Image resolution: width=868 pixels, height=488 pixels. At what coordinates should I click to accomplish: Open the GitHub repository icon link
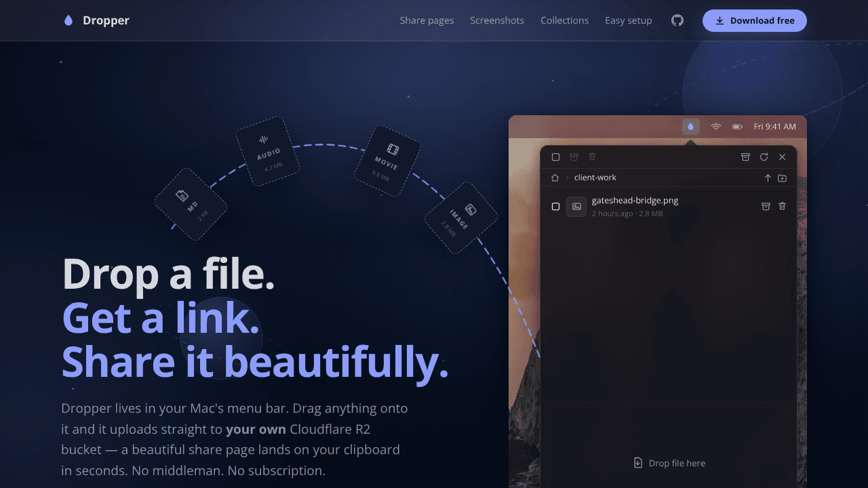[x=677, y=20]
